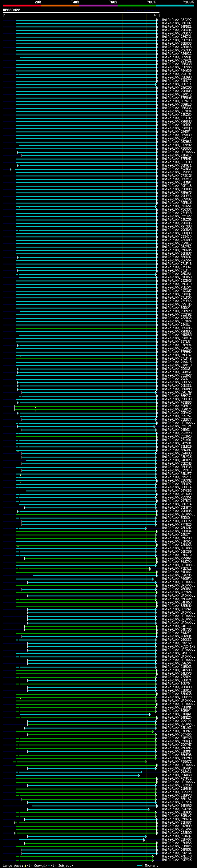This screenshot has height=868, width=197.
Task: Open hit UniRef100_B3M6K8
Action: pyautogui.click(x=177, y=694)
